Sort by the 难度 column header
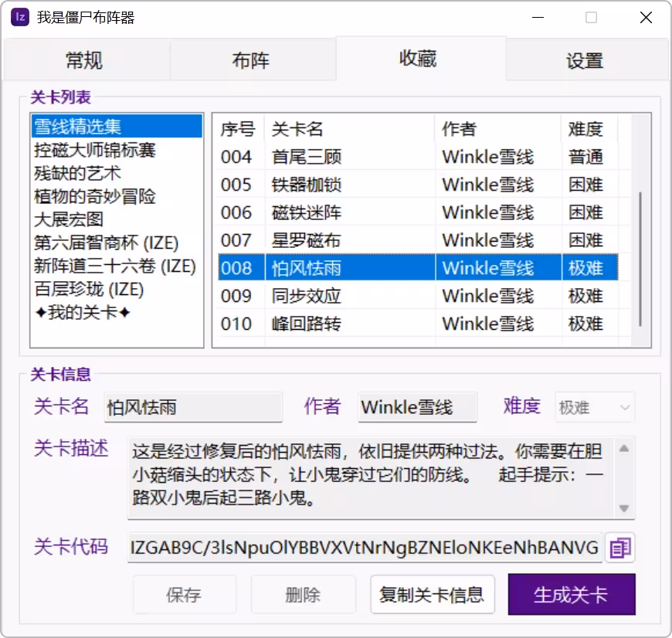The height and width of the screenshot is (638, 672). tap(589, 128)
